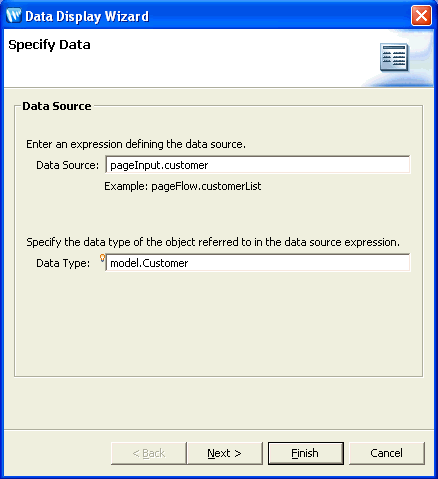
Task: Click the 'Enter an expression' instruction text
Action: [x=136, y=144]
